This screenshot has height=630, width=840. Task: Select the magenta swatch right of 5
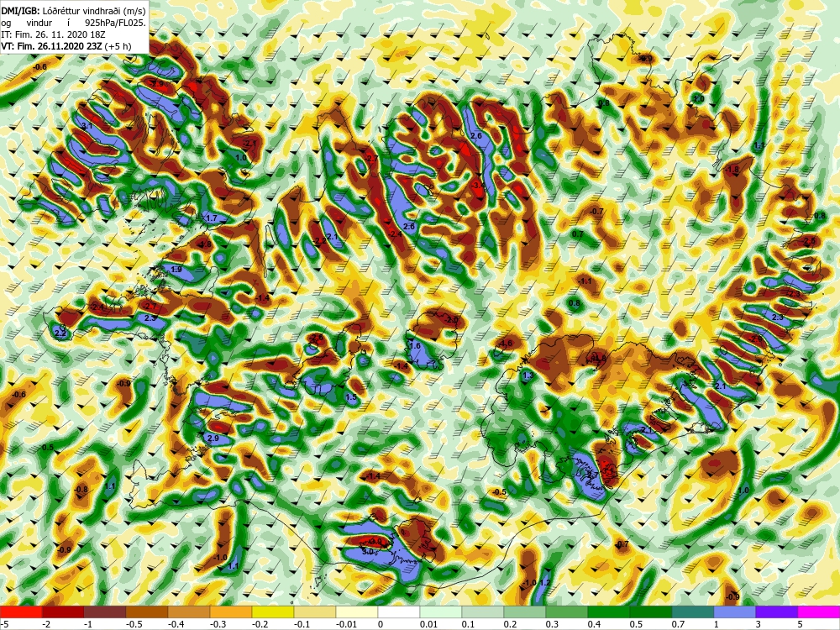tap(819, 612)
